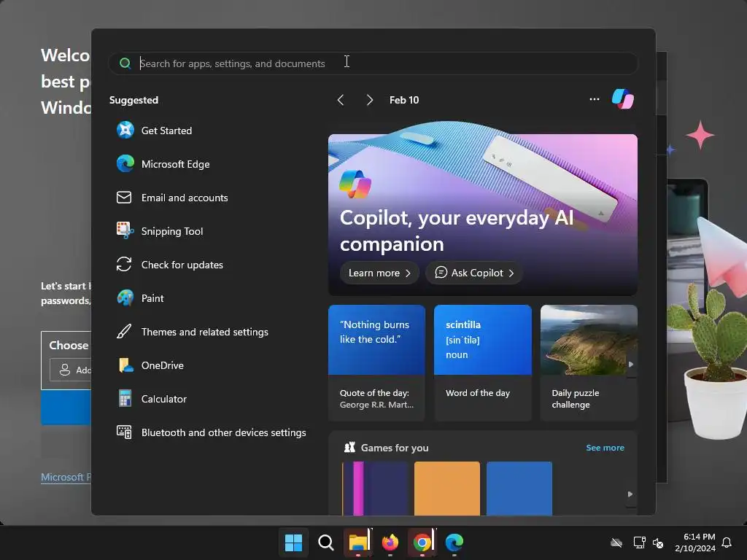Image resolution: width=747 pixels, height=560 pixels.
Task: Click the Copilot icon beside the options menu
Action: pos(623,99)
